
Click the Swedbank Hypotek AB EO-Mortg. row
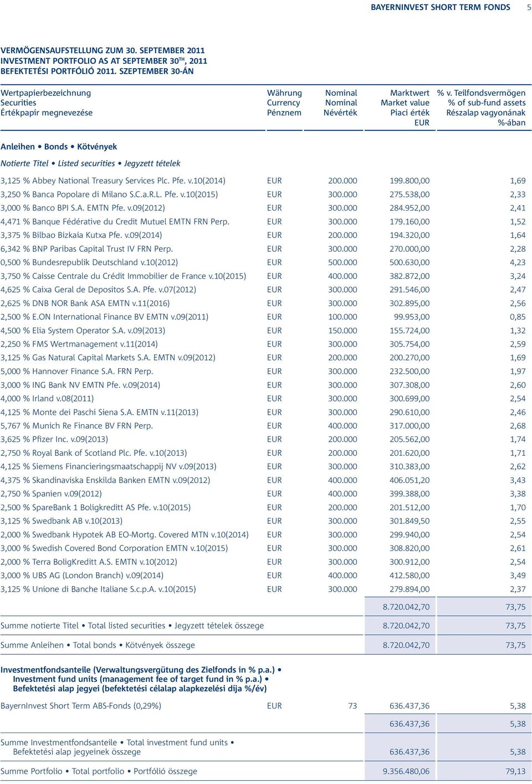pyautogui.click(x=263, y=534)
